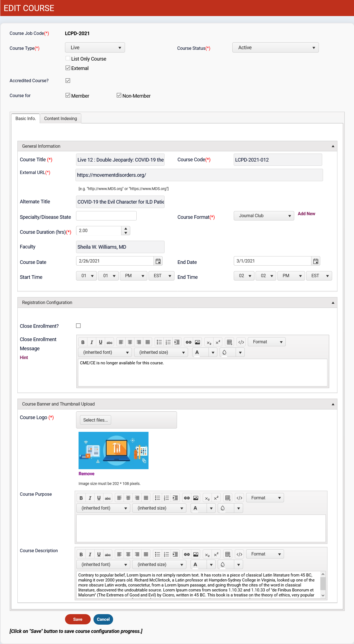Open the Course Status dropdown
Viewport: 354px width, 644px height.
(275, 48)
